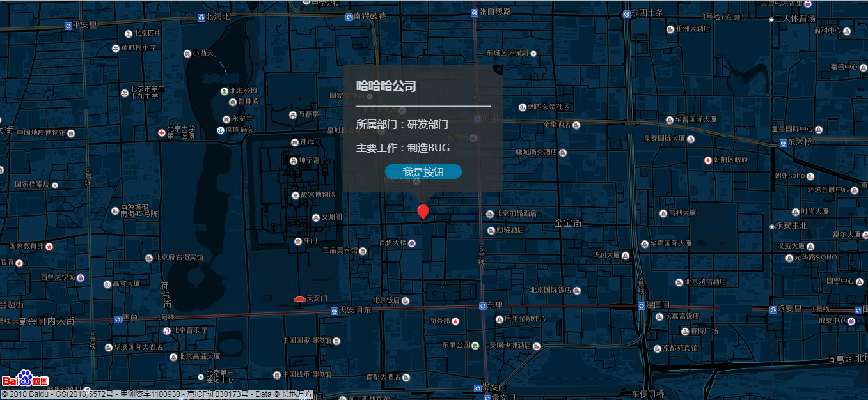The image size is (868, 400).
Task: Click the 哈哈哈公司 info window title
Action: (x=386, y=86)
